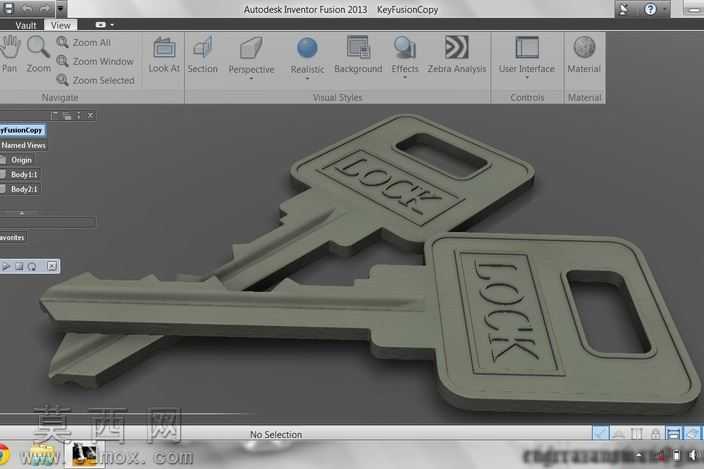The height and width of the screenshot is (469, 704).
Task: Click the icon left of Help button
Action: pyautogui.click(x=625, y=9)
